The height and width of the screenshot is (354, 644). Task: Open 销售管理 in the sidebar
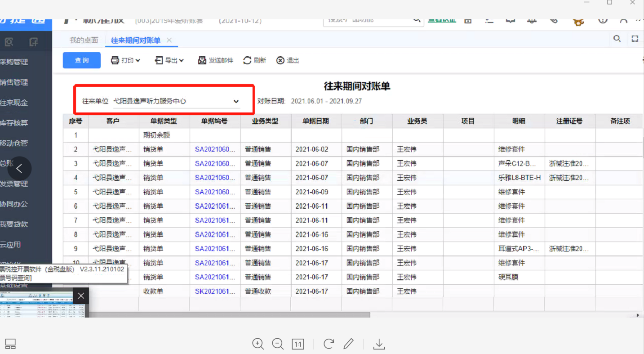(x=14, y=82)
